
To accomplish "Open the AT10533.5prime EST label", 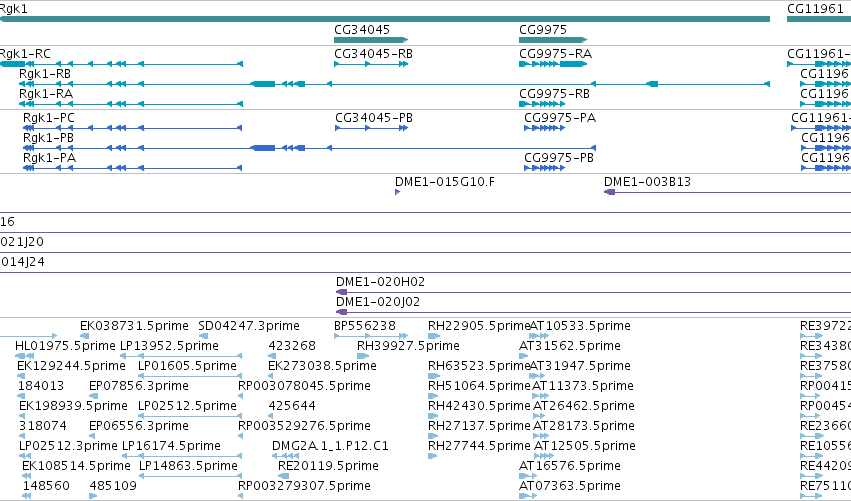I will coord(580,326).
